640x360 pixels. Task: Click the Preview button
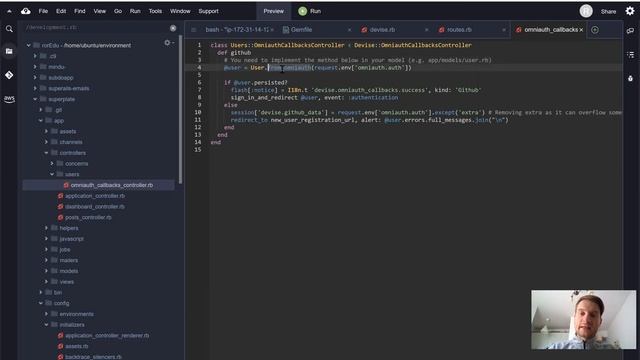(273, 11)
